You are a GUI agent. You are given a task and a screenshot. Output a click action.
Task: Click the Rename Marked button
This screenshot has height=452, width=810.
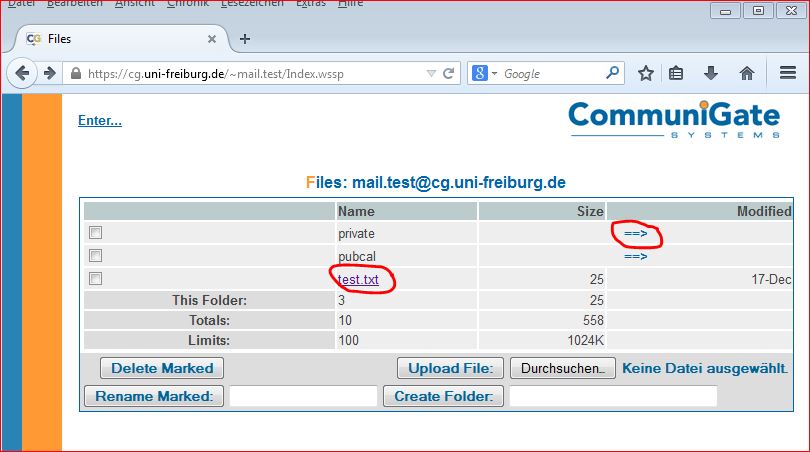click(154, 396)
